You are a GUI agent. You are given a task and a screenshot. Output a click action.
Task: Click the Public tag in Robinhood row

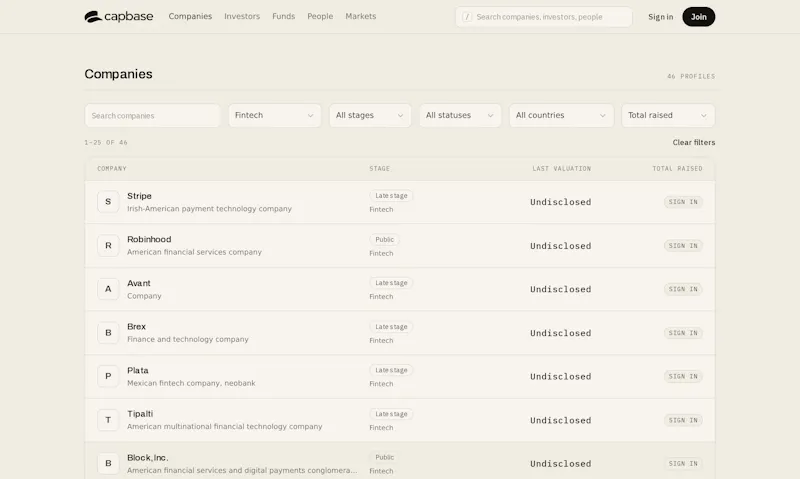[385, 240]
